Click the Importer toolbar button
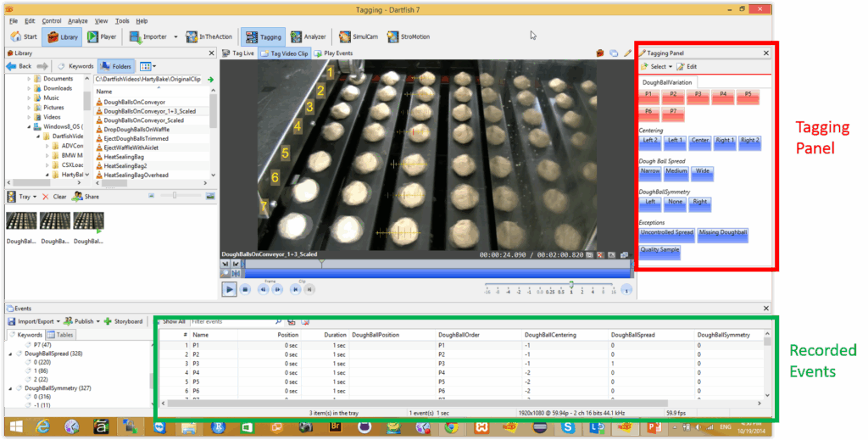The image size is (868, 440). 147,36
